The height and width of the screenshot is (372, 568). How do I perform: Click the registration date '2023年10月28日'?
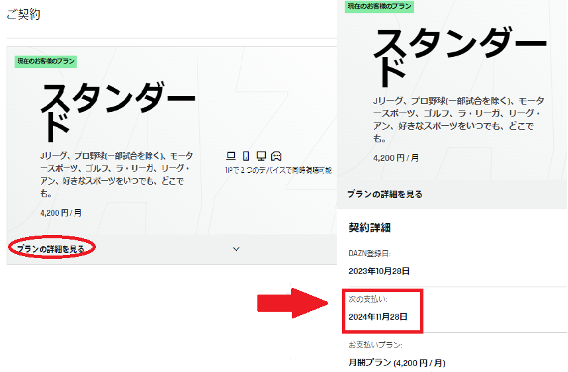point(379,271)
